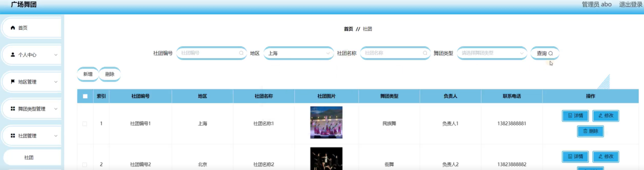The height and width of the screenshot is (170, 644).
Task: Click the trash icon in row 1's 删除 button
Action: point(585,131)
